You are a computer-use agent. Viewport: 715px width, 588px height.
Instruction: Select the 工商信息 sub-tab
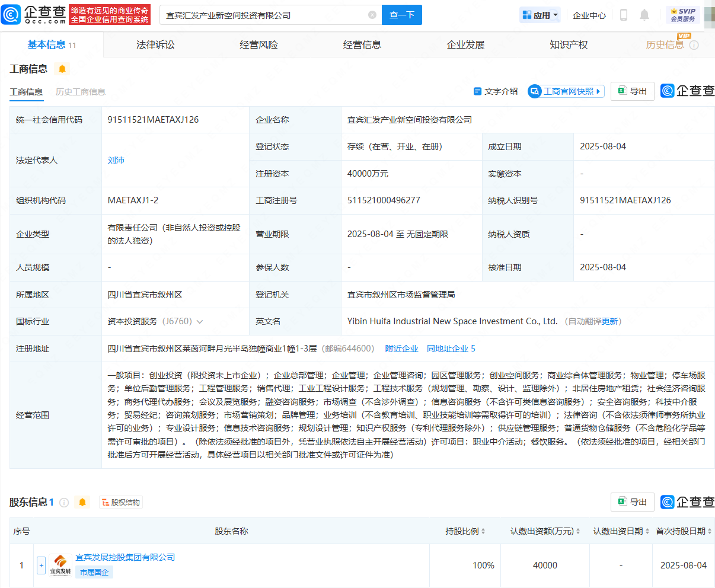[x=26, y=92]
